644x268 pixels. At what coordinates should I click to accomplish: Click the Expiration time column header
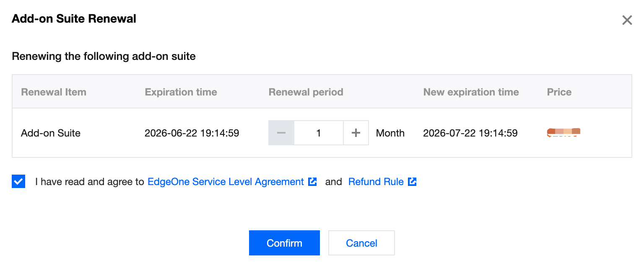181,92
